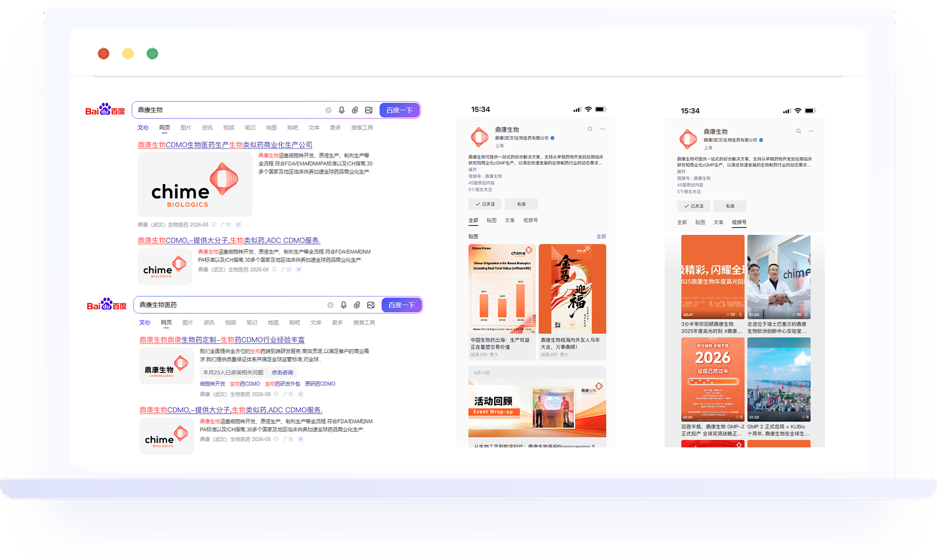Tap the search magnifier icon on the right phone profile

(798, 131)
